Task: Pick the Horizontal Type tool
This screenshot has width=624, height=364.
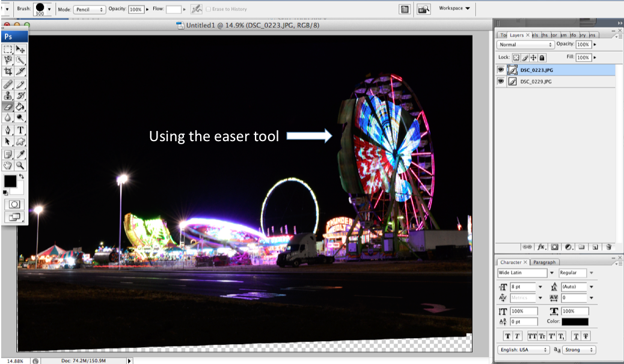Action: tap(20, 130)
